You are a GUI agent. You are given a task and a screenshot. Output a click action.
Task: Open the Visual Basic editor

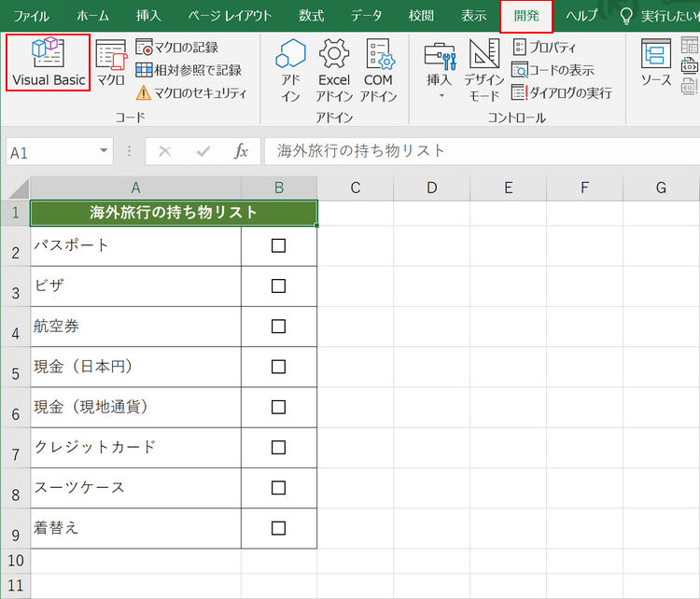[x=49, y=63]
